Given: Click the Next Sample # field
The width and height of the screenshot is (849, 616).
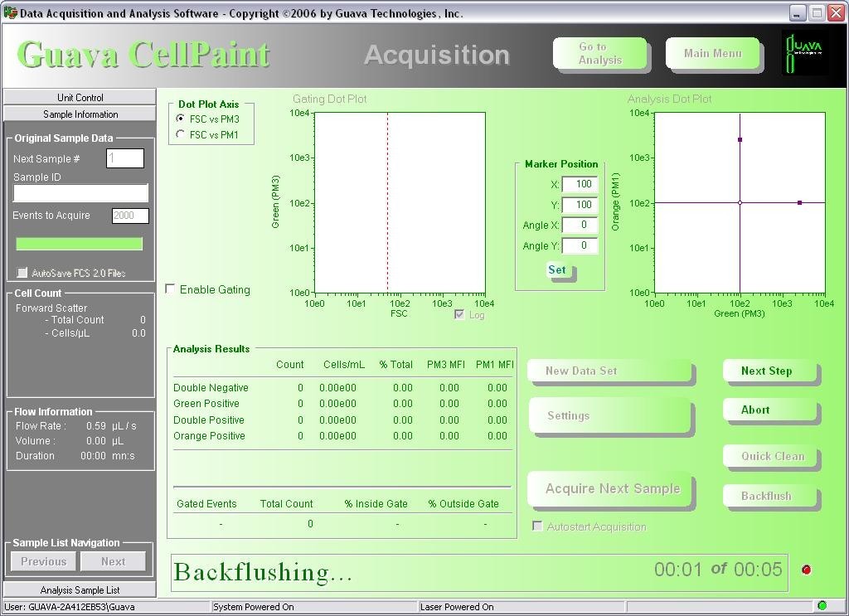Looking at the screenshot, I should tap(125, 158).
